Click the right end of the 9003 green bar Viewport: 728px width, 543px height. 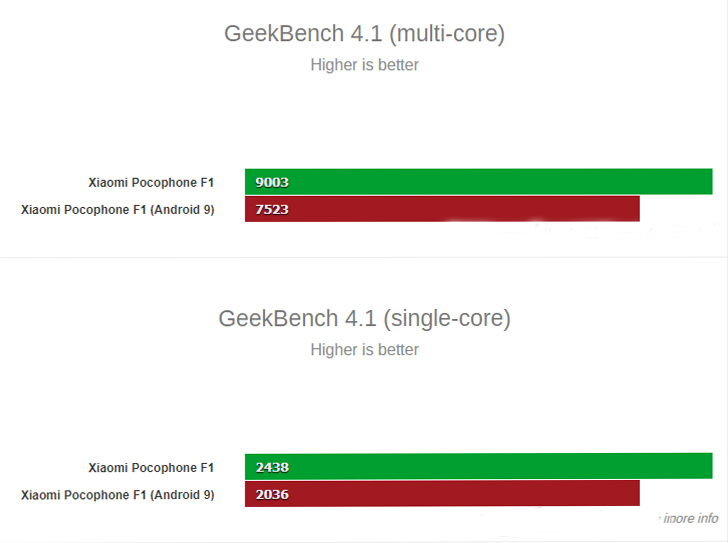(709, 181)
